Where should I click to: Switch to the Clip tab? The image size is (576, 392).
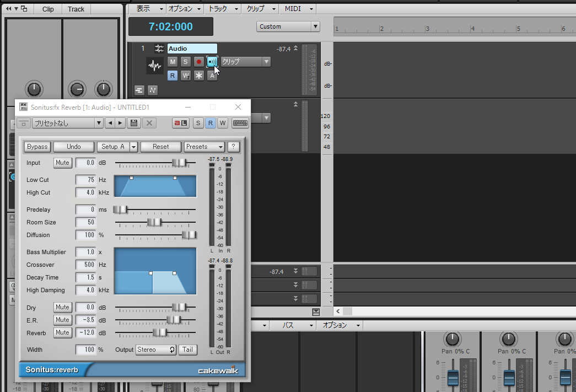pos(48,9)
